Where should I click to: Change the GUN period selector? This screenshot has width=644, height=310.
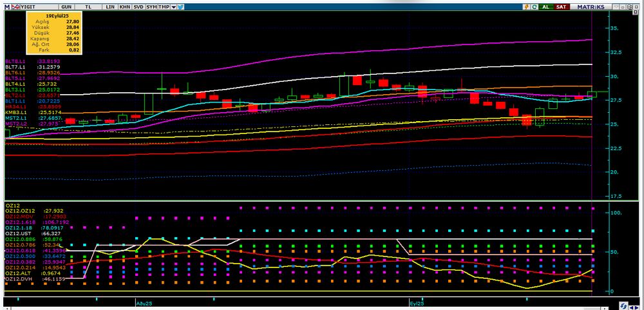[66, 7]
